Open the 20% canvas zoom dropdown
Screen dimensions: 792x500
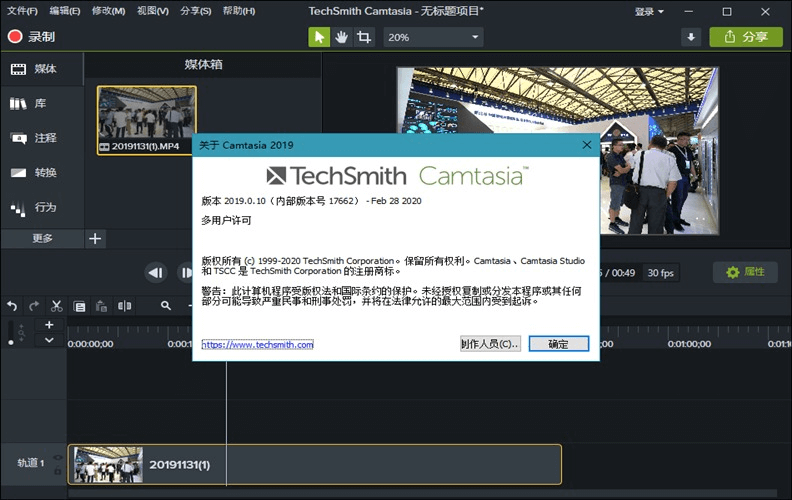(x=433, y=37)
